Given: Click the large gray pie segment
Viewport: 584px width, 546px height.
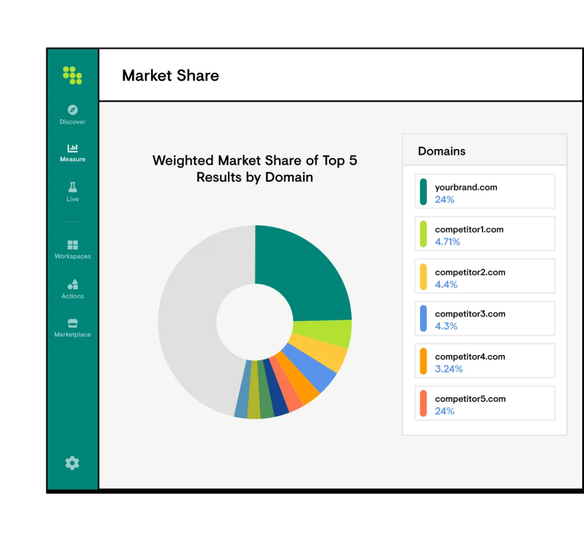Looking at the screenshot, I should pyautogui.click(x=194, y=320).
